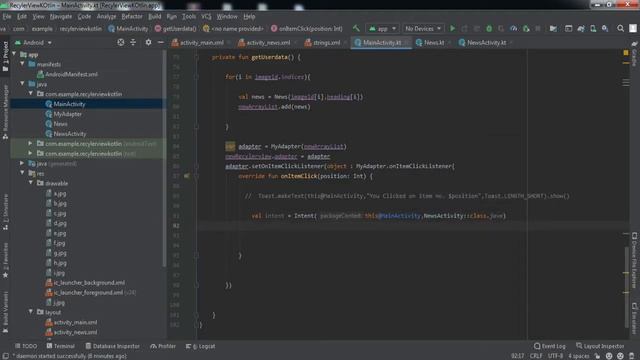Open the SDK Manager icon

(x=605, y=29)
